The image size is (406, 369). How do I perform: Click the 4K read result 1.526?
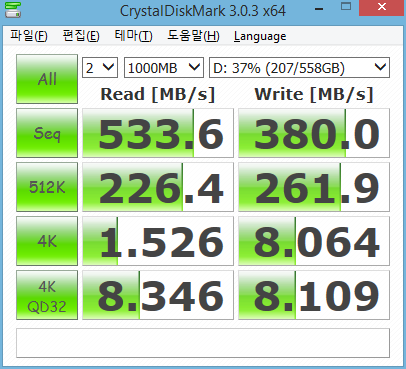pyautogui.click(x=158, y=241)
